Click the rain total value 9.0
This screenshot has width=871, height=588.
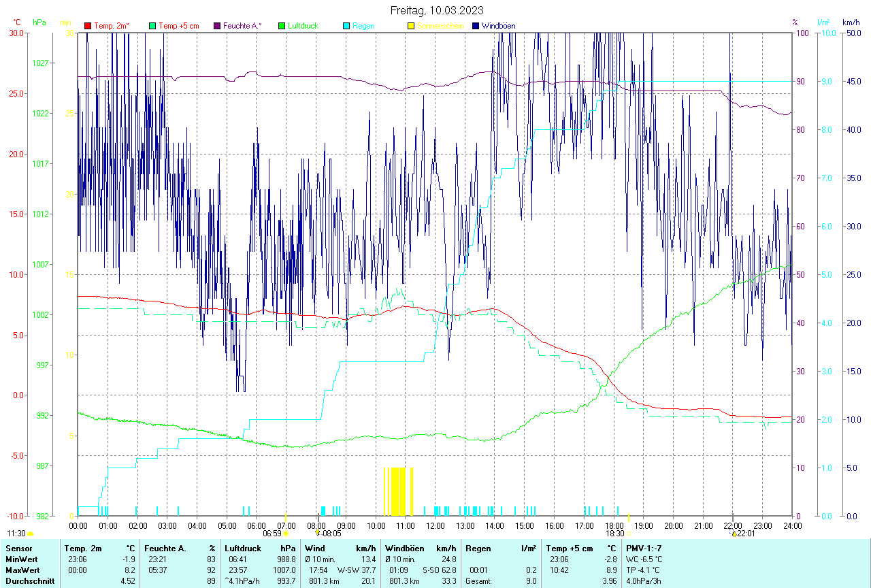[x=531, y=581]
